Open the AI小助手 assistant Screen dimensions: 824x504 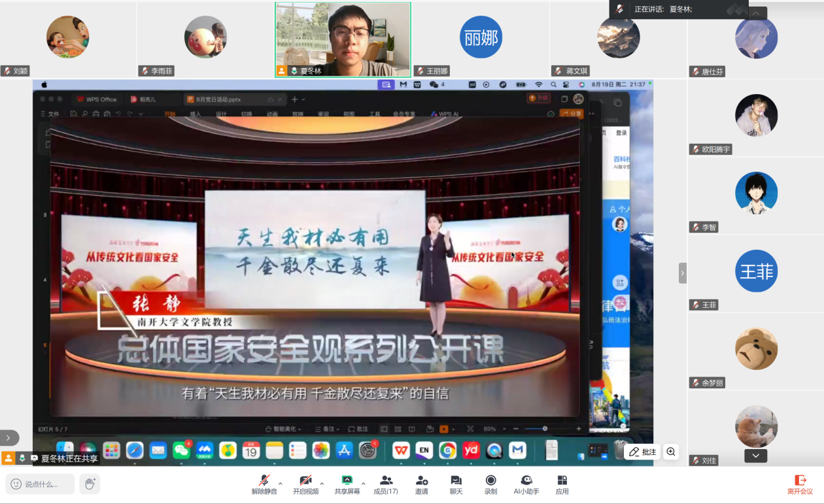click(x=526, y=484)
